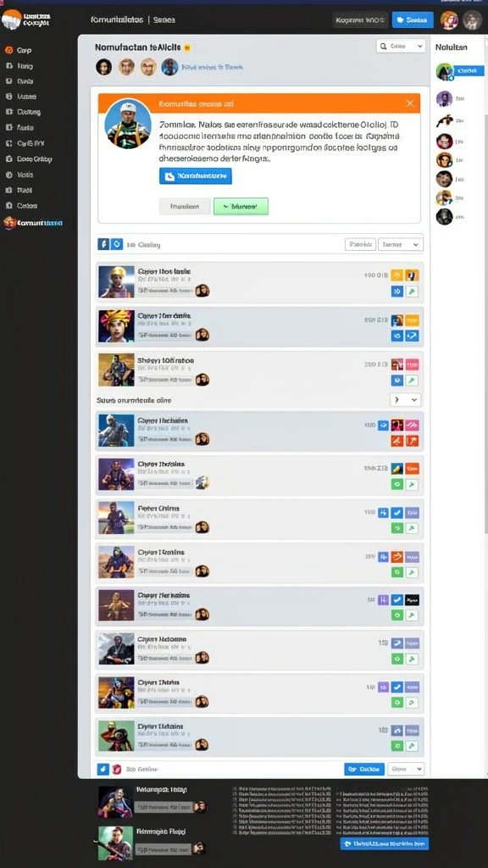This screenshot has height=868, width=488.
Task: Open the sort dropdown in the filter bar
Action: (x=401, y=244)
